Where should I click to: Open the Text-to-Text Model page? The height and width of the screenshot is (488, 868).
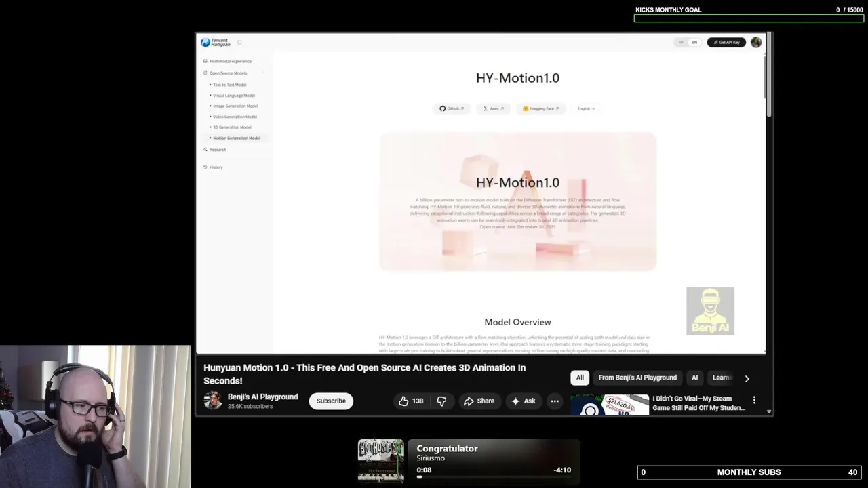click(230, 85)
